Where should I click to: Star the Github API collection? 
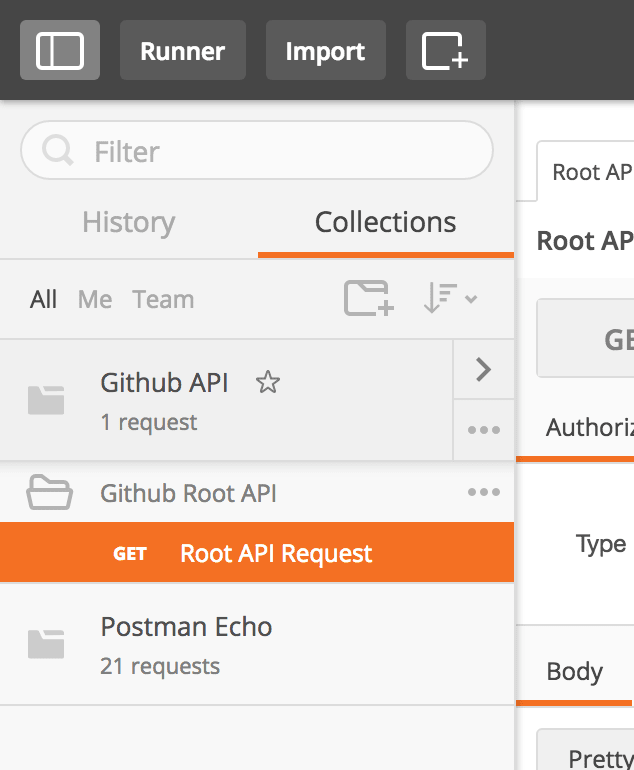click(268, 383)
